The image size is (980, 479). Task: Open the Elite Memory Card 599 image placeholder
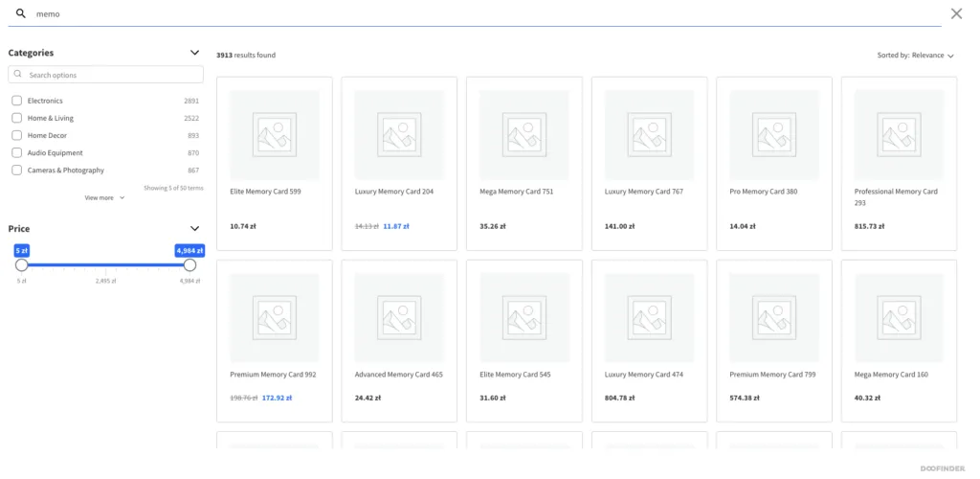pyautogui.click(x=275, y=135)
